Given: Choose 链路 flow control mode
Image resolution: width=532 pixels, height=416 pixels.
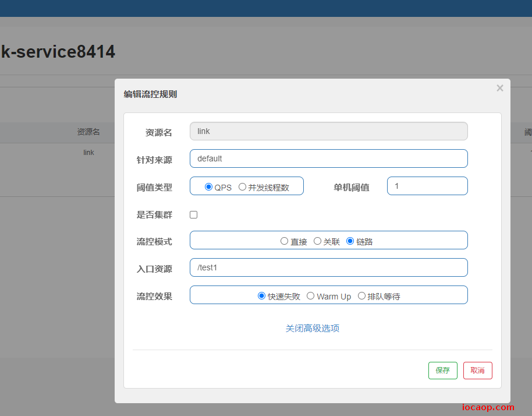Looking at the screenshot, I should pyautogui.click(x=350, y=241).
